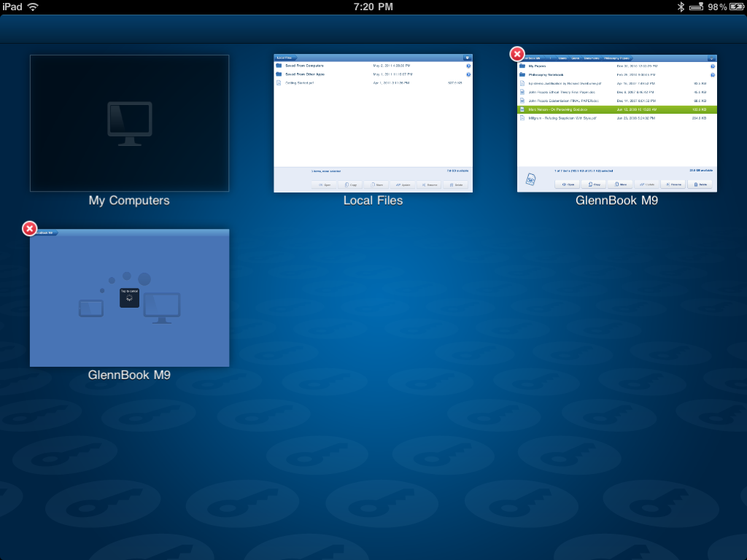This screenshot has width=747, height=560.
Task: Click the Philosophy Papers breadcrumb
Action: 616,58
